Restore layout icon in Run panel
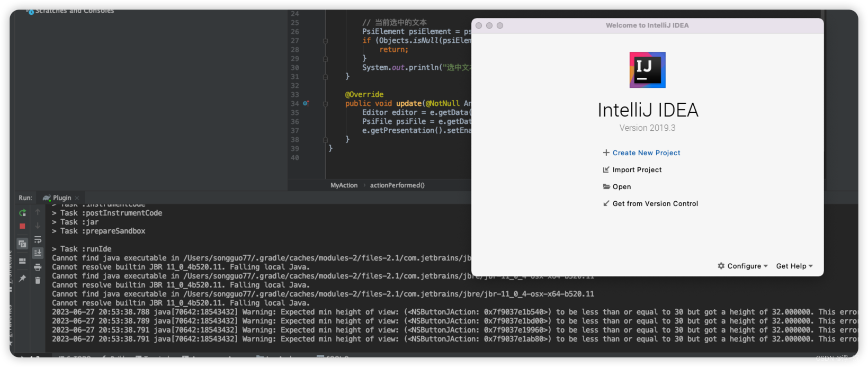868x367 pixels. point(22,261)
